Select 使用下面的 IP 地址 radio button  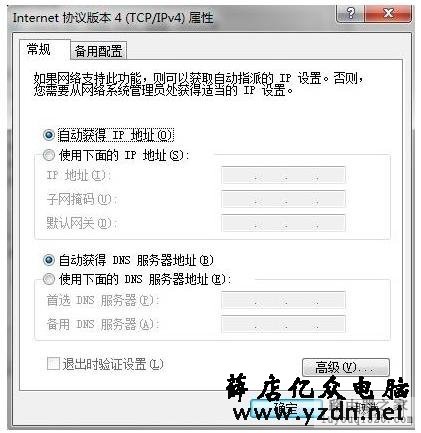49,155
